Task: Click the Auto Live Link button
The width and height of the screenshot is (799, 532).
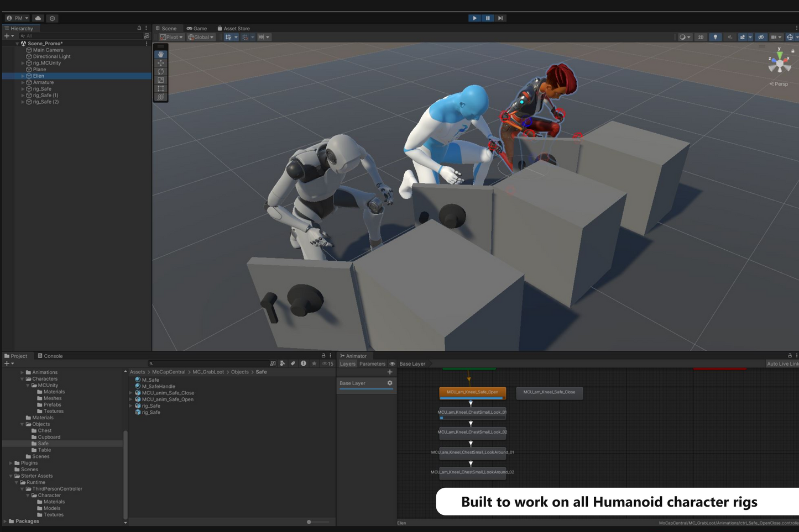Action: pyautogui.click(x=782, y=364)
